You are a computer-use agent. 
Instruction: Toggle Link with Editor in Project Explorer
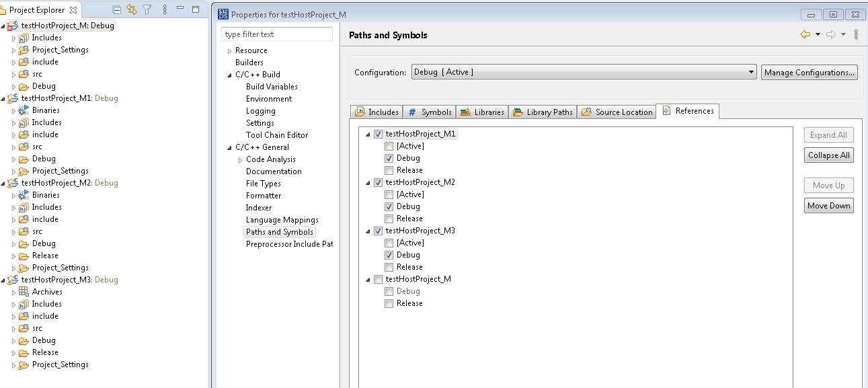click(132, 8)
